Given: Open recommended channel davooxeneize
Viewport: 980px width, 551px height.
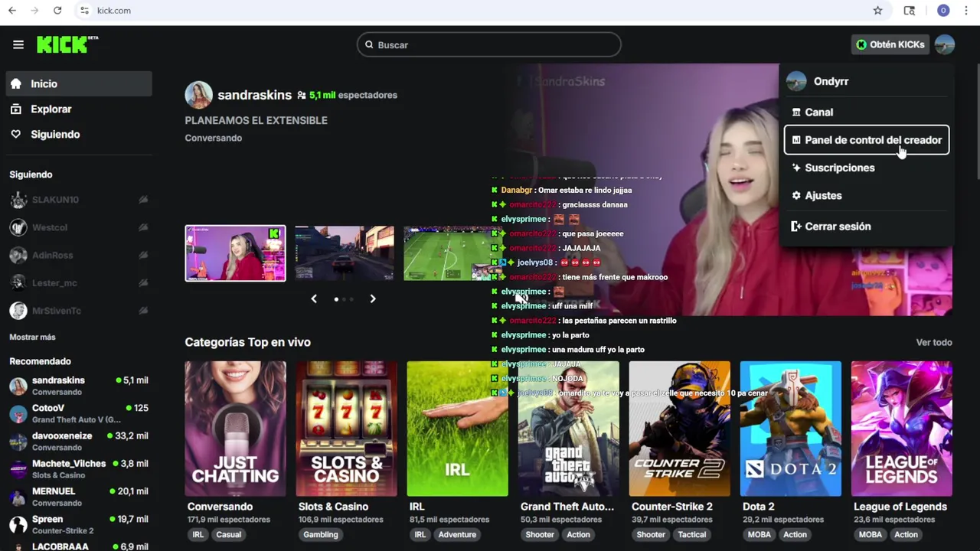Looking at the screenshot, I should click(79, 441).
